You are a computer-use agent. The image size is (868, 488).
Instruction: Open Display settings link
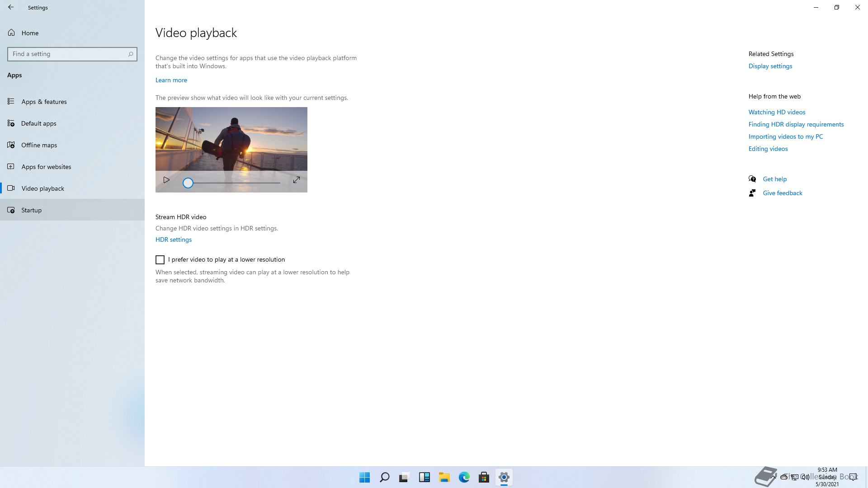tap(770, 66)
